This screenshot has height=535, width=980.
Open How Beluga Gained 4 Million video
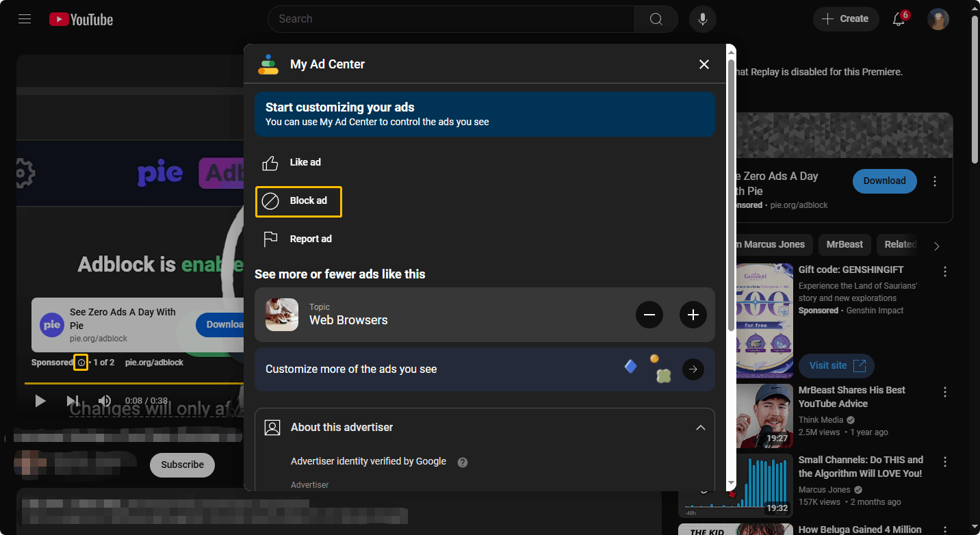tap(860, 530)
